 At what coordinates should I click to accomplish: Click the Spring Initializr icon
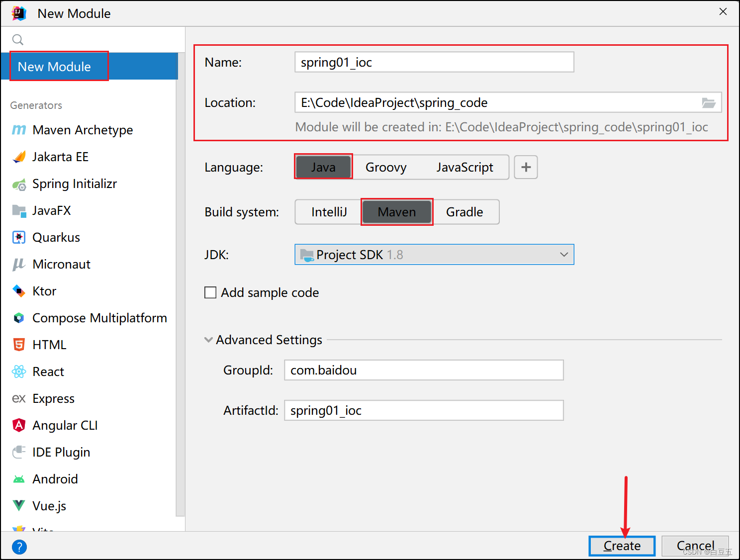point(19,185)
